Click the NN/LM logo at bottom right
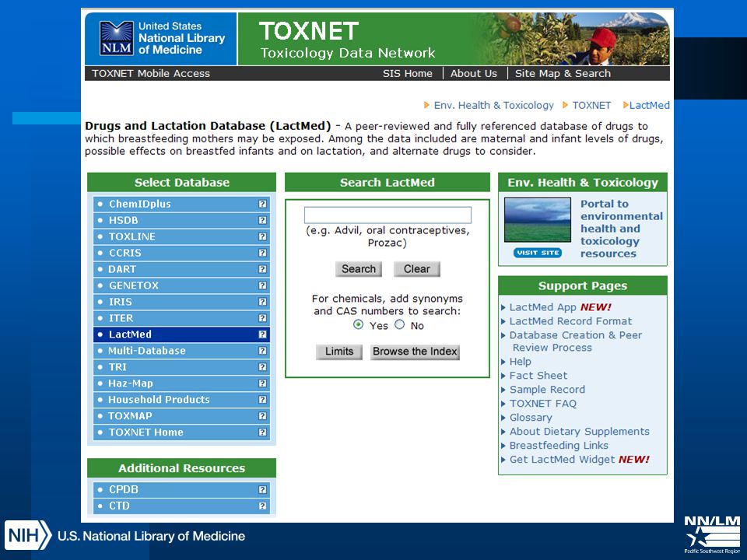Image resolution: width=747 pixels, height=560 pixels. pyautogui.click(x=712, y=534)
